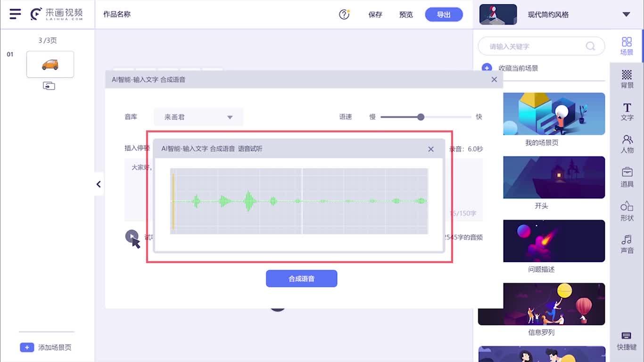
Task: Open the 背景 background panel
Action: [627, 79]
